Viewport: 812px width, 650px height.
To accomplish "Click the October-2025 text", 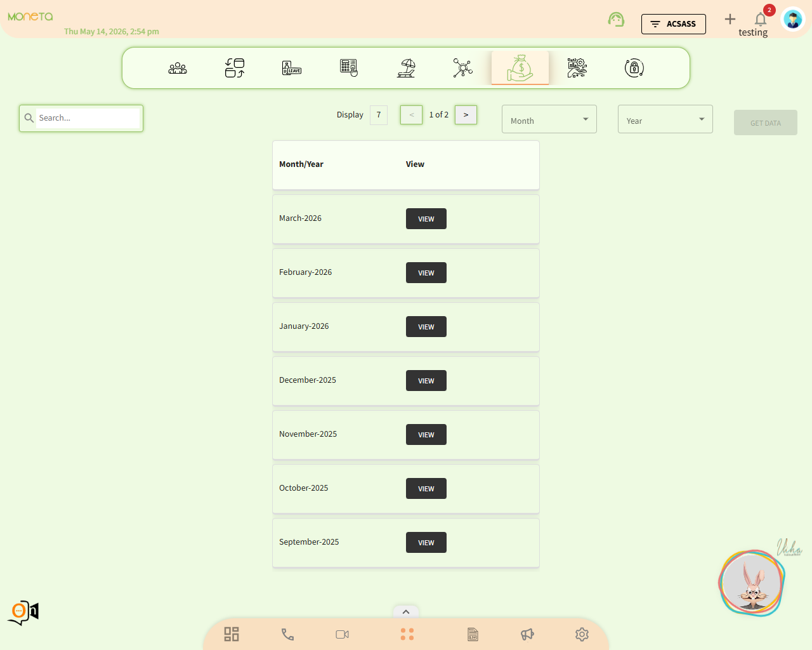I will (304, 488).
